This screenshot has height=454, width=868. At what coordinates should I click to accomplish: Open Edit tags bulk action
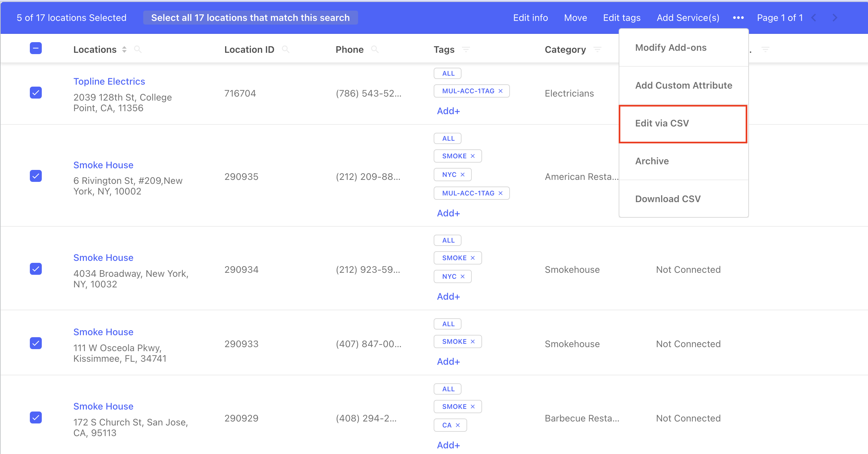click(x=622, y=18)
